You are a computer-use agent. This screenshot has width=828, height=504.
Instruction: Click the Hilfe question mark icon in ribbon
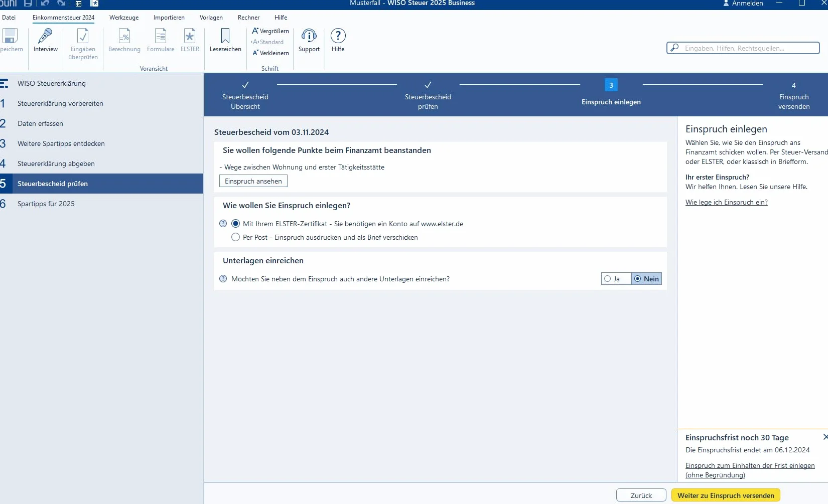tap(338, 36)
